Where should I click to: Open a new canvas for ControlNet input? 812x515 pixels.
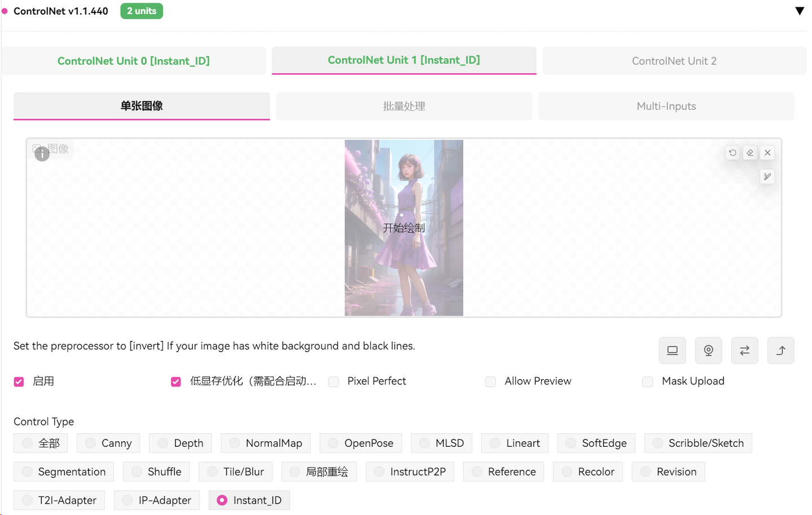tap(672, 350)
